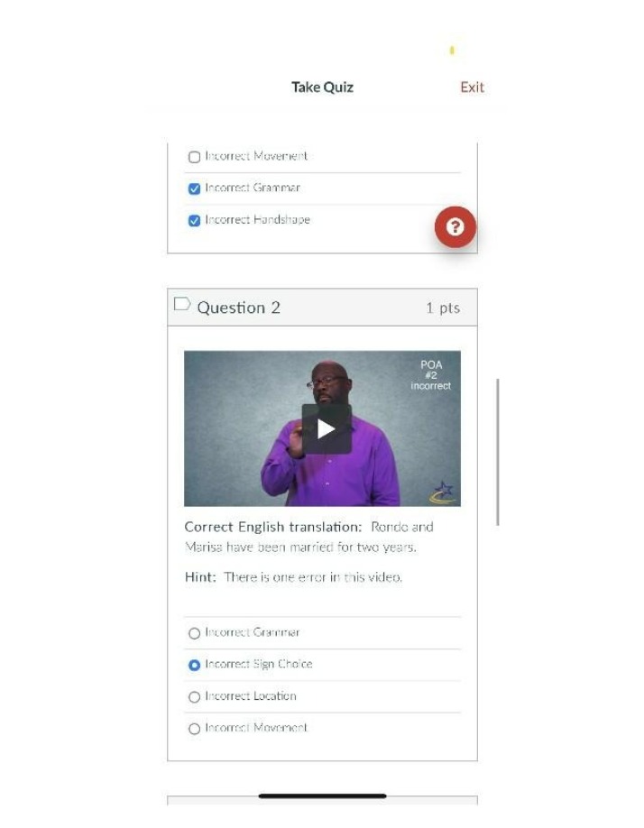This screenshot has width=644, height=828.
Task: Select the Incorrect Grammar radio option
Action: (x=194, y=633)
